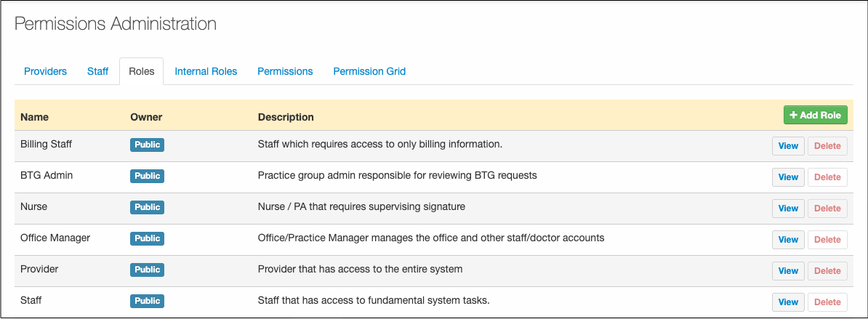
Task: Select the Roles tab
Action: 141,71
